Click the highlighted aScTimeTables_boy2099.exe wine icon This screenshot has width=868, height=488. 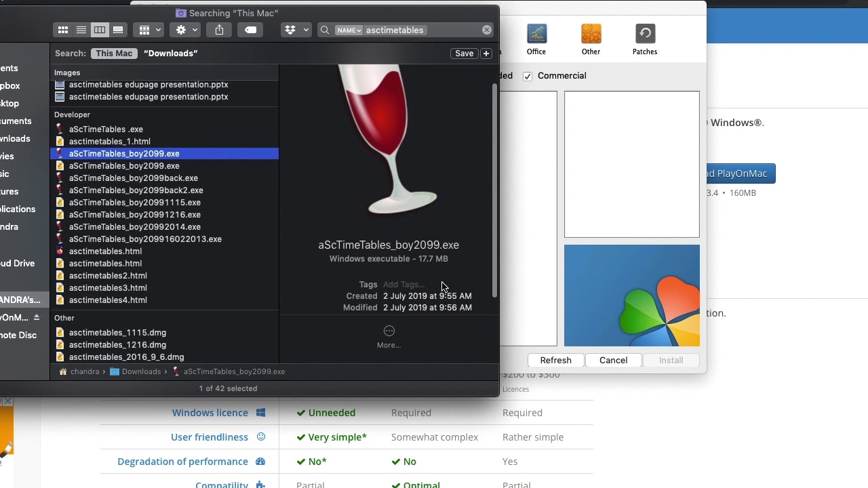point(60,154)
